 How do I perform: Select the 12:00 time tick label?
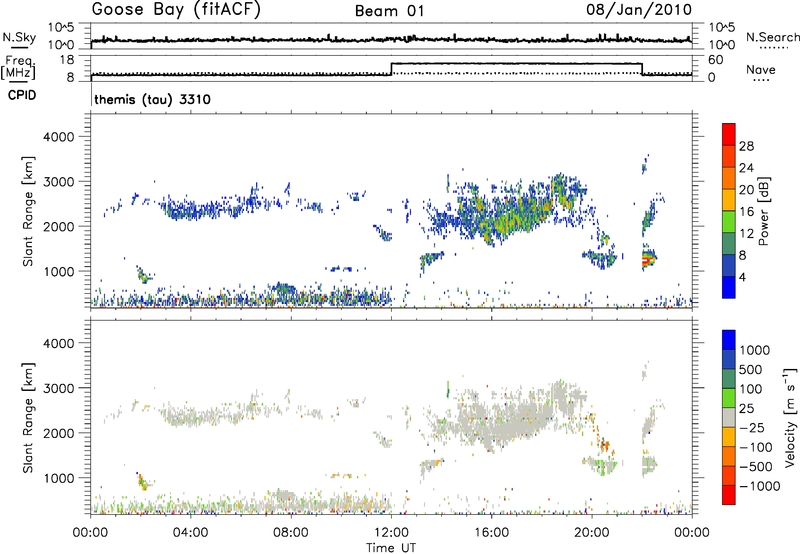(391, 533)
